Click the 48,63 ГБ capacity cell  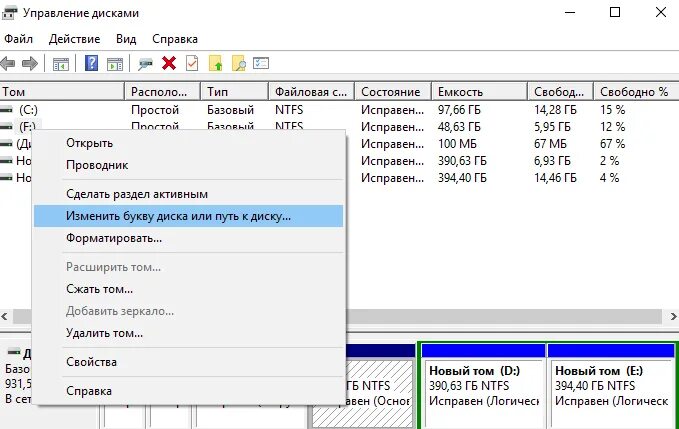tap(459, 127)
